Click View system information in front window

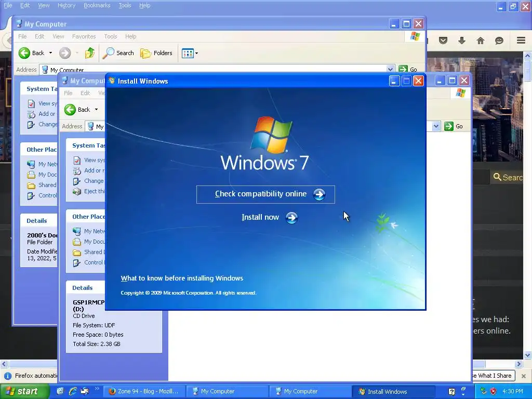95,160
